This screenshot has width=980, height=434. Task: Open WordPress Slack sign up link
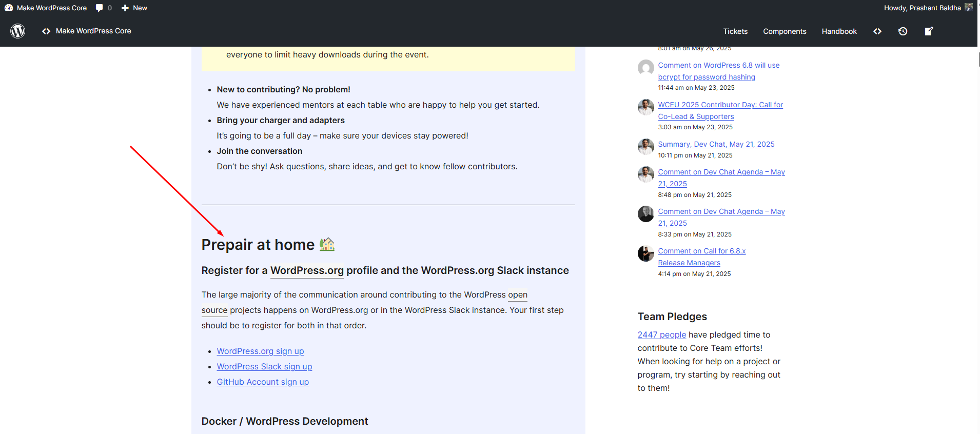[264, 366]
